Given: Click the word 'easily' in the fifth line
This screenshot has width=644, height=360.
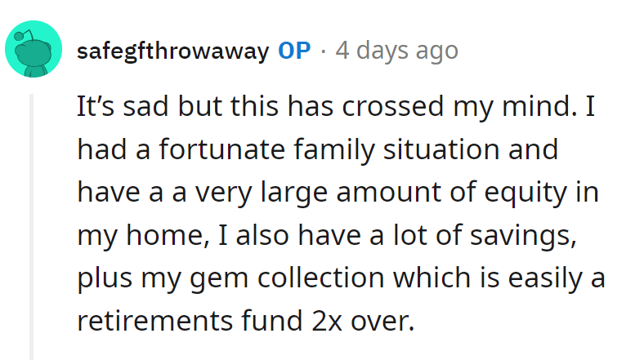Looking at the screenshot, I should click(545, 279).
